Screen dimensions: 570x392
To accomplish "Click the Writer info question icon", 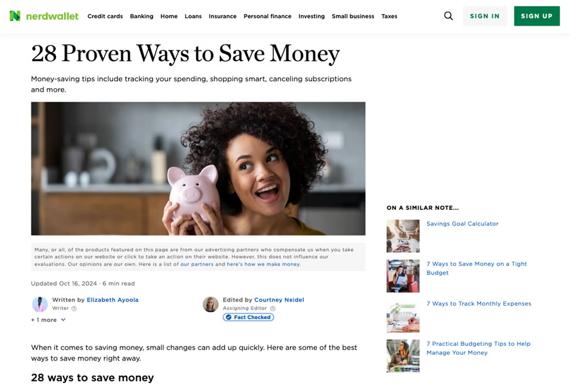I will 74,308.
